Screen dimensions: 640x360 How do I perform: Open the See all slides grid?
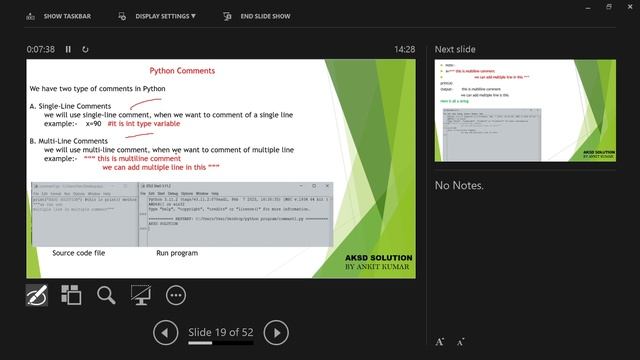[71, 295]
